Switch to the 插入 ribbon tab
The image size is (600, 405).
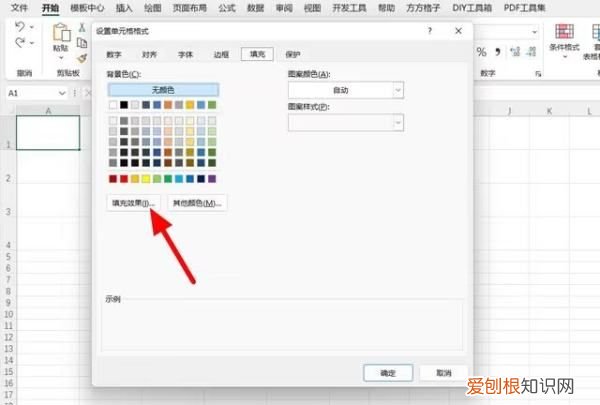click(x=124, y=8)
